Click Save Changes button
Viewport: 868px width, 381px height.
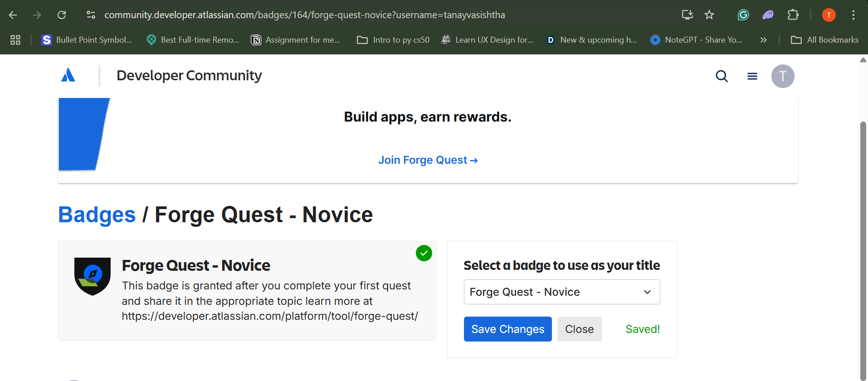coord(508,329)
